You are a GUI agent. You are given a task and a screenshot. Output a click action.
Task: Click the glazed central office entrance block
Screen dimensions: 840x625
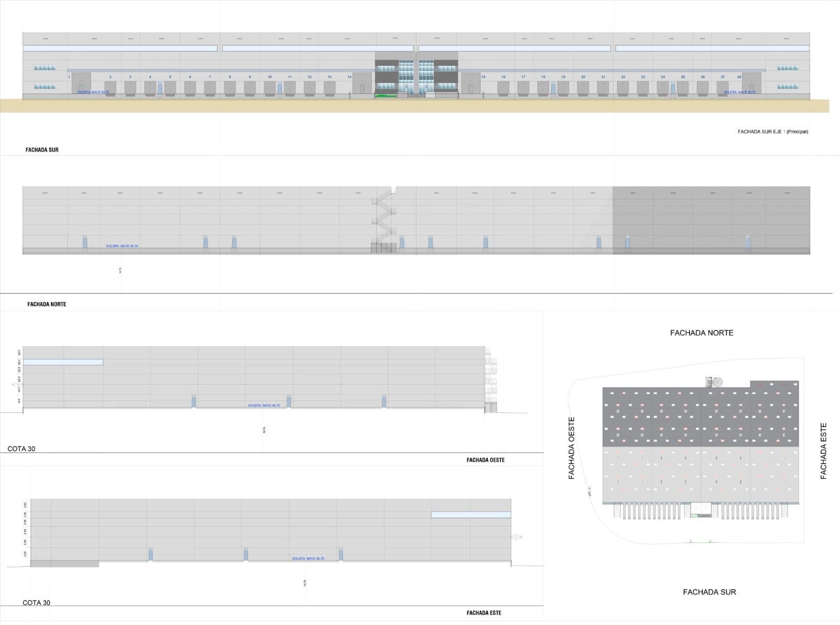[x=416, y=75]
